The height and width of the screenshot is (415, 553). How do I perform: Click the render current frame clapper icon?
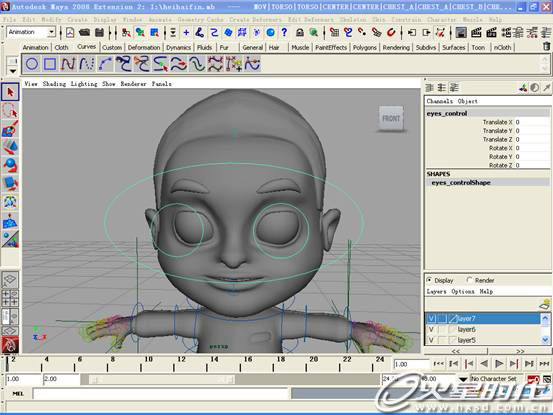476,33
